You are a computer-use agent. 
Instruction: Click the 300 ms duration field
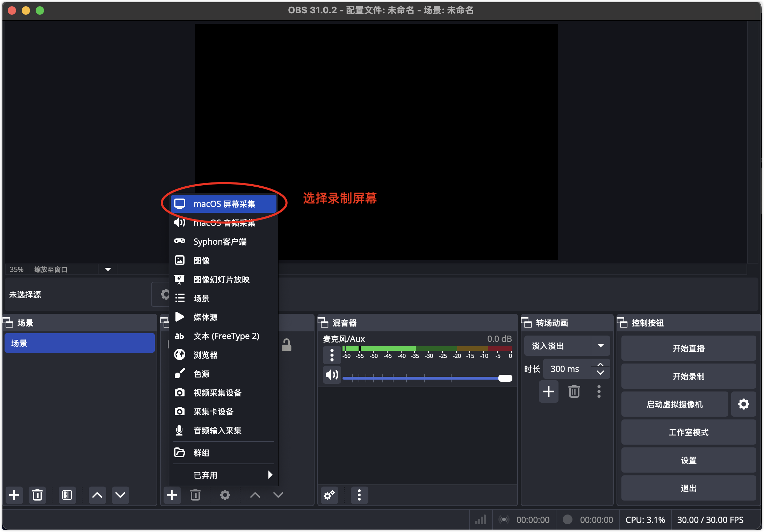click(x=567, y=369)
